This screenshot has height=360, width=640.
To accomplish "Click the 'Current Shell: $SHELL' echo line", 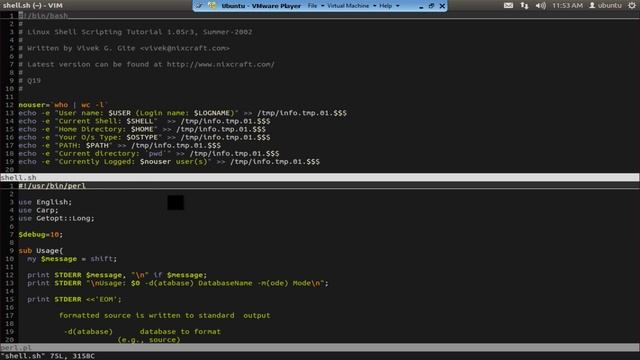I will pos(144,121).
